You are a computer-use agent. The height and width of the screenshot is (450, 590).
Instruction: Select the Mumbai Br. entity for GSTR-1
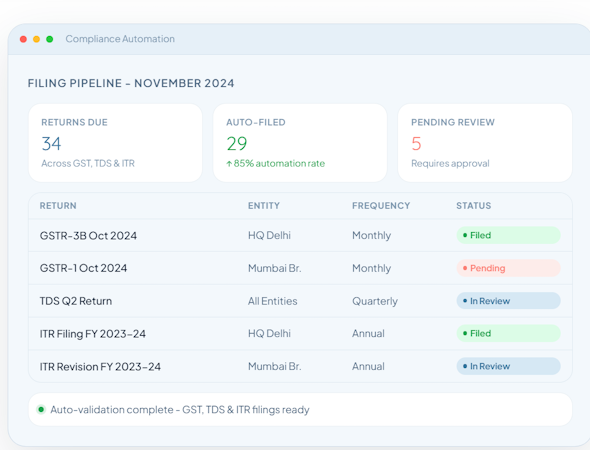click(275, 268)
